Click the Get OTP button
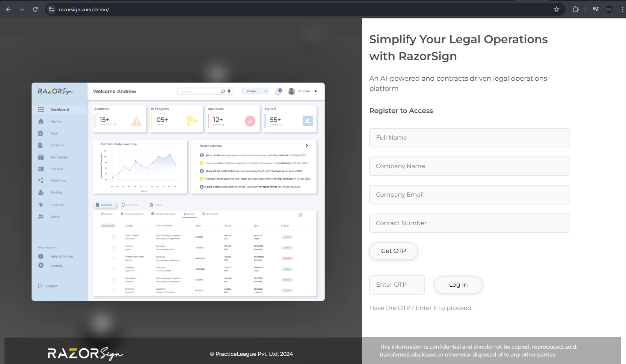The height and width of the screenshot is (364, 626). 393,251
